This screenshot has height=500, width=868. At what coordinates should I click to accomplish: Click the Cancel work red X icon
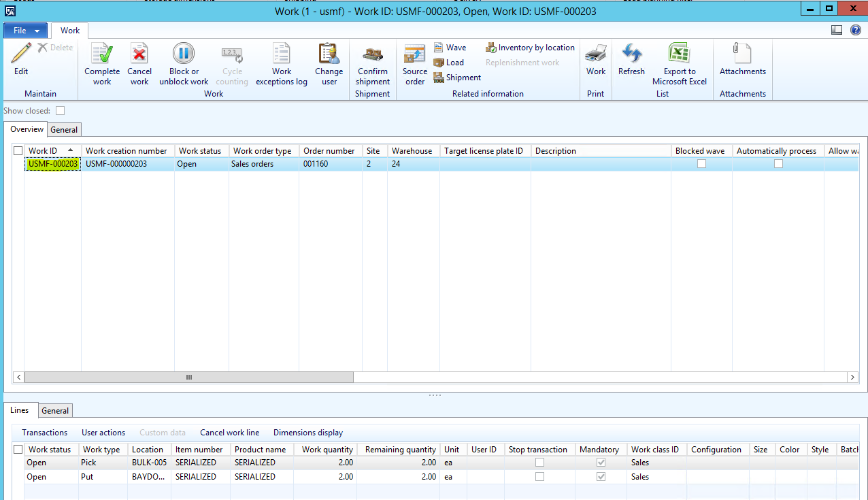[x=139, y=54]
